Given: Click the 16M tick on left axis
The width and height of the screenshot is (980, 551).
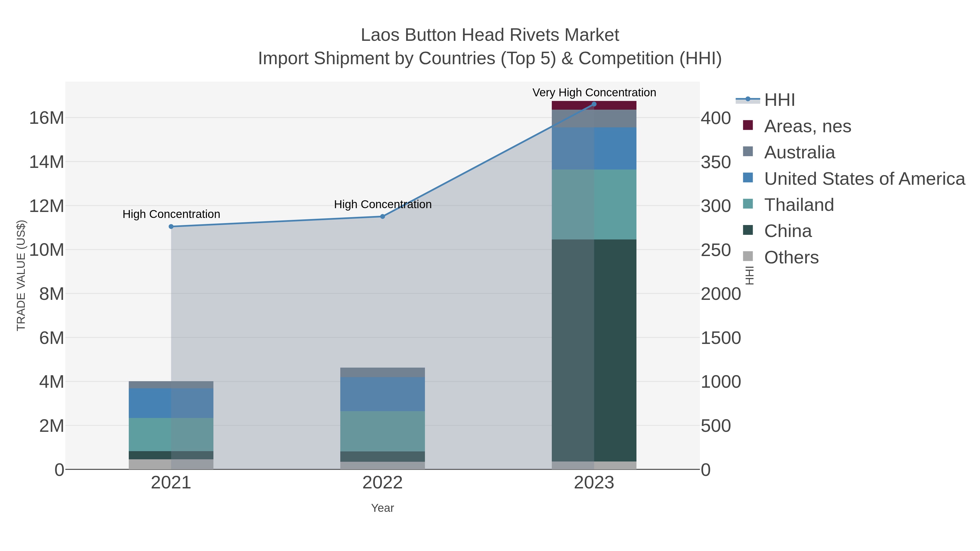Looking at the screenshot, I should pyautogui.click(x=47, y=118).
